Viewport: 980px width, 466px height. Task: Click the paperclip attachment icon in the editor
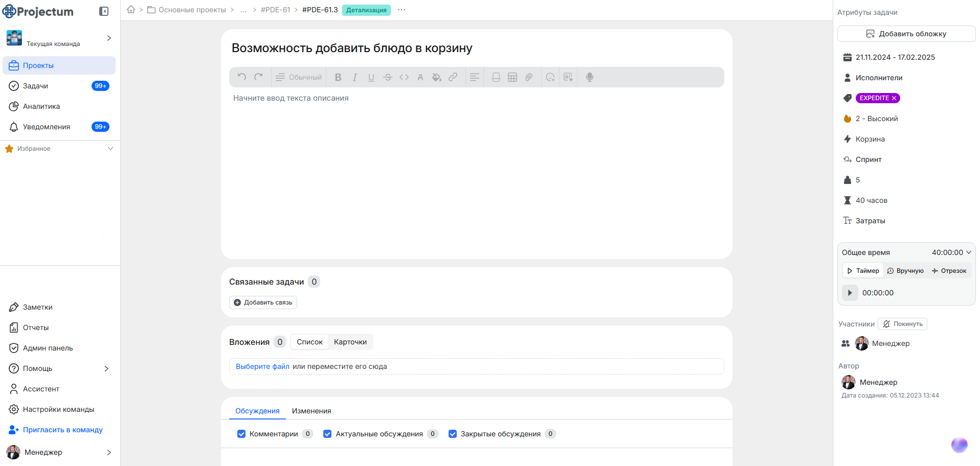[x=529, y=77]
